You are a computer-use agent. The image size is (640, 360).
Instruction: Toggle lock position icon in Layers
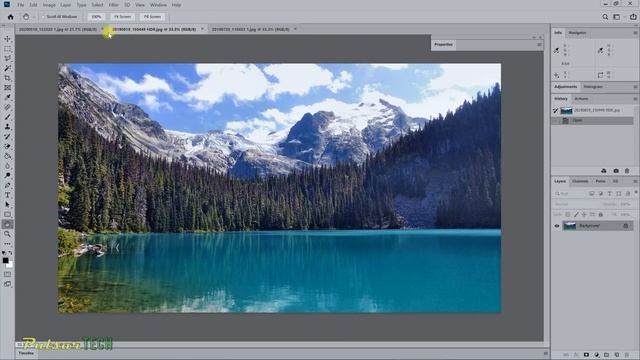[584, 215]
